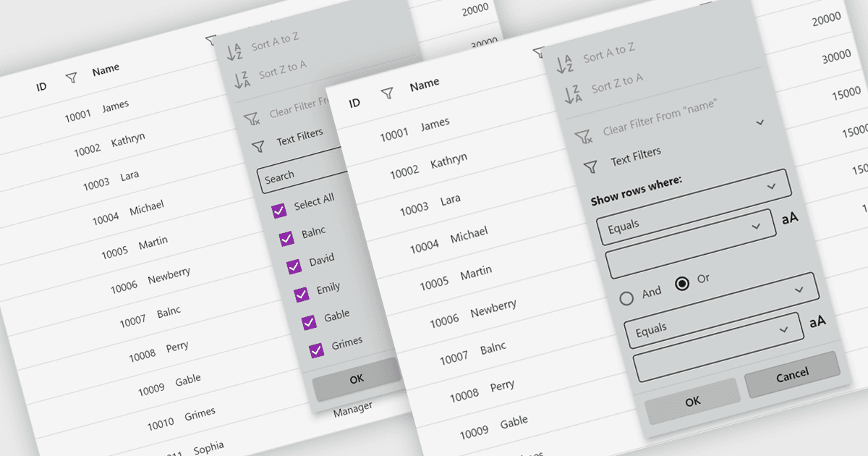Choose Sort A to Z in the front popup
The height and width of the screenshot is (456, 868).
click(x=609, y=53)
